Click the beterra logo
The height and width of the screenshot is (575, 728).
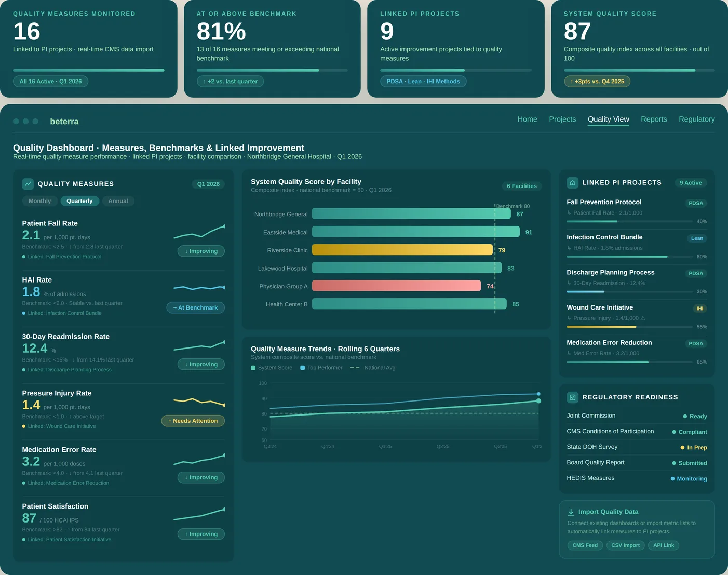pos(64,121)
